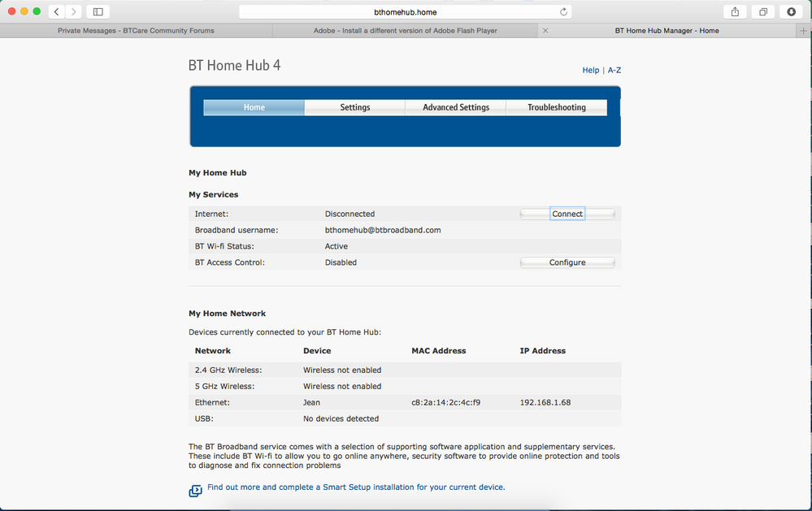The height and width of the screenshot is (511, 812).
Task: Click the Disabled access control value
Action: 341,262
